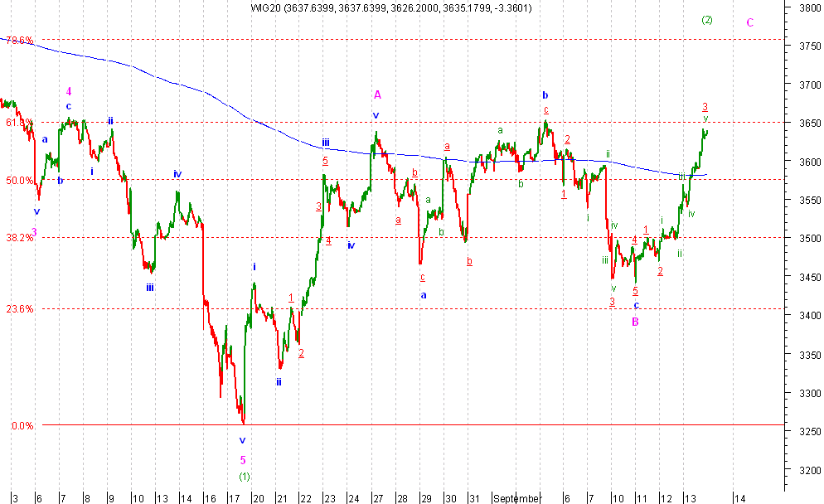
Task: Select the 50.0% Fibonacci level label
Action: 19,180
